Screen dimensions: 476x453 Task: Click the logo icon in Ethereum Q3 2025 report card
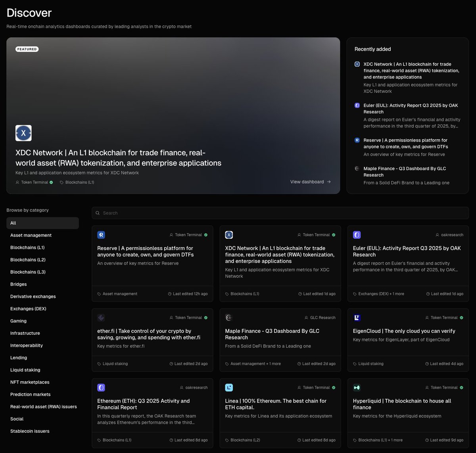(x=101, y=388)
